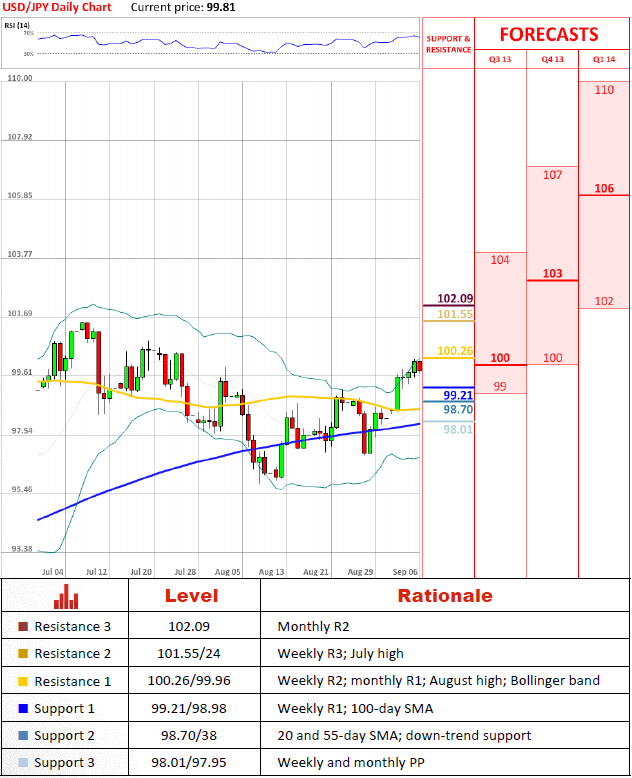Screen dimensions: 632x778
Task: Click the 'SUPPORT & RESISTANCE' header
Action: point(448,44)
